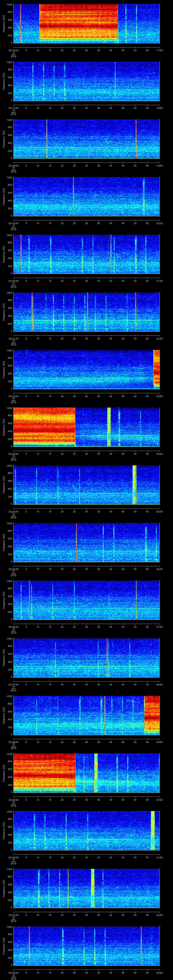Click the spectrogram panel starting at 20:21:00
Screen dimensions: 173x980
coord(87,312)
